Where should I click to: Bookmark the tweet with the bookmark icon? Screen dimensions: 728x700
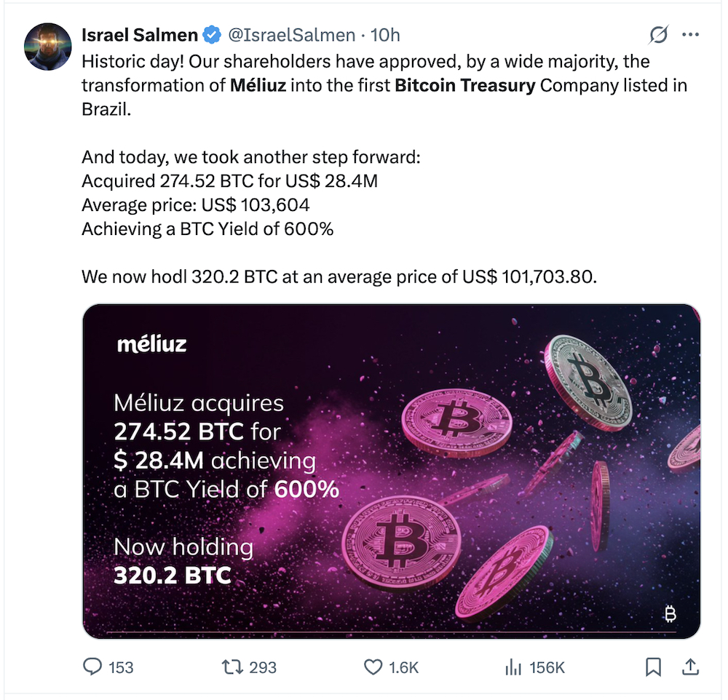point(653,666)
